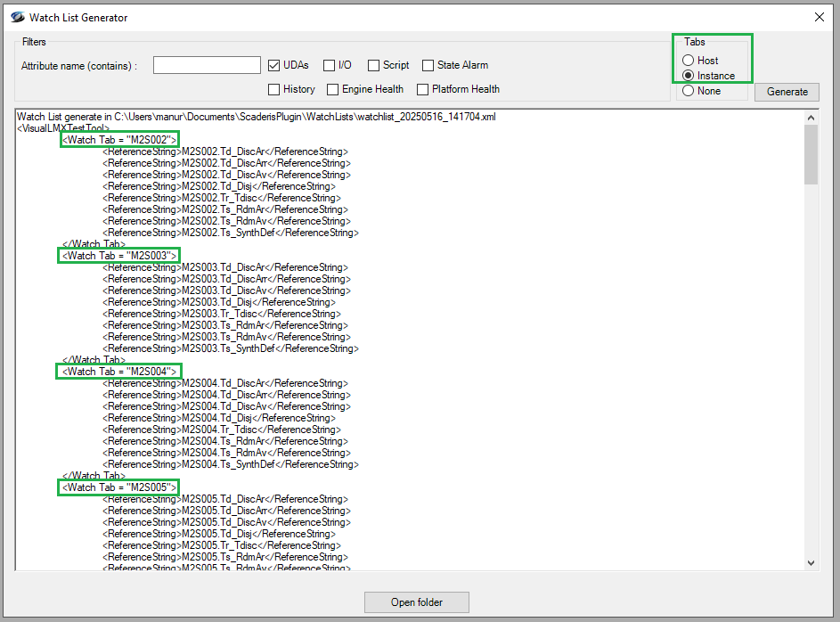Check the Platform Health checkbox

[423, 89]
